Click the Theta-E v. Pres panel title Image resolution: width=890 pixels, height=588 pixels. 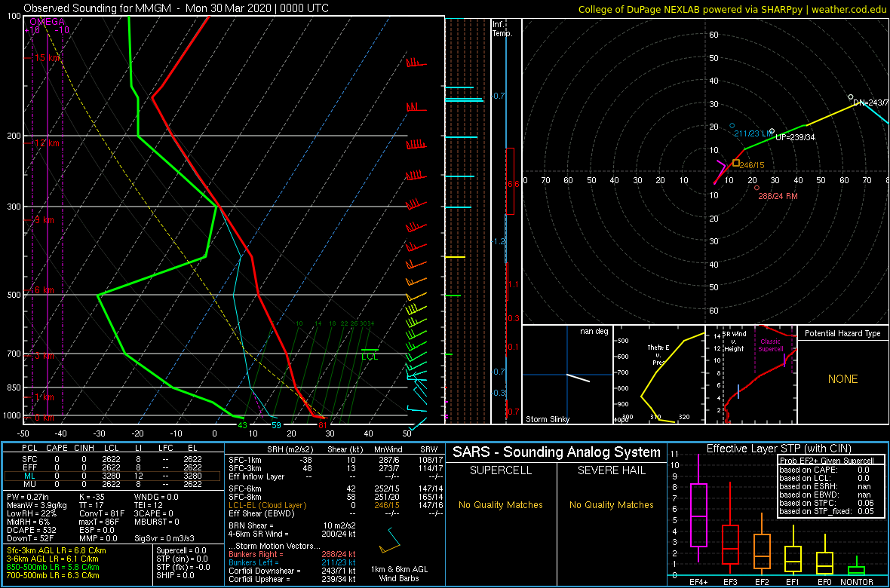point(659,354)
